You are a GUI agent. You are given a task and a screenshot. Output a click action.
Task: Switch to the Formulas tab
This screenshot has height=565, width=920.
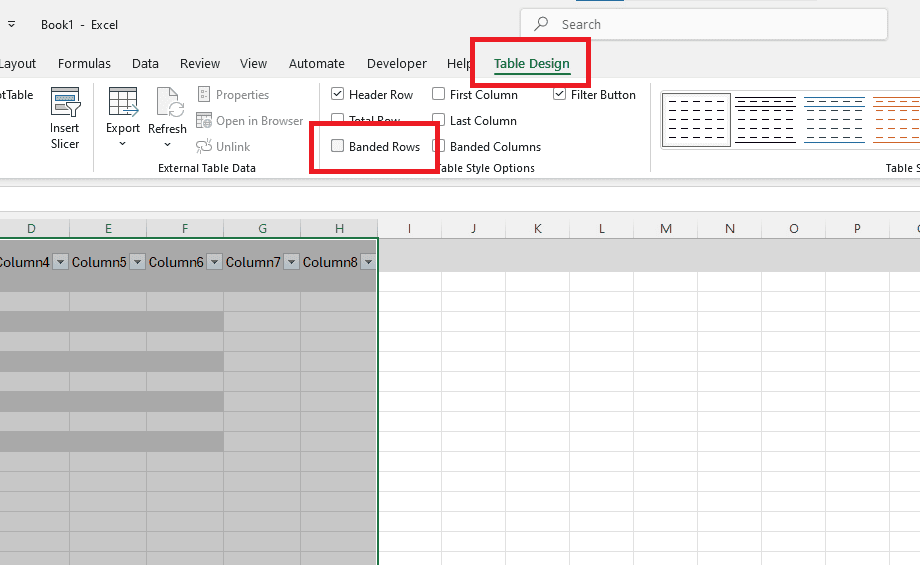click(84, 63)
